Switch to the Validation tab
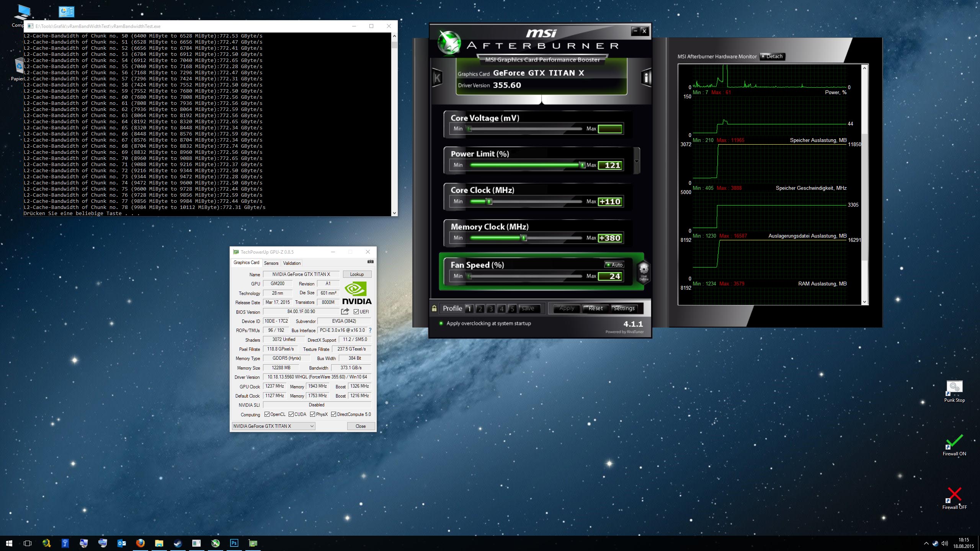980x551 pixels. coord(292,263)
